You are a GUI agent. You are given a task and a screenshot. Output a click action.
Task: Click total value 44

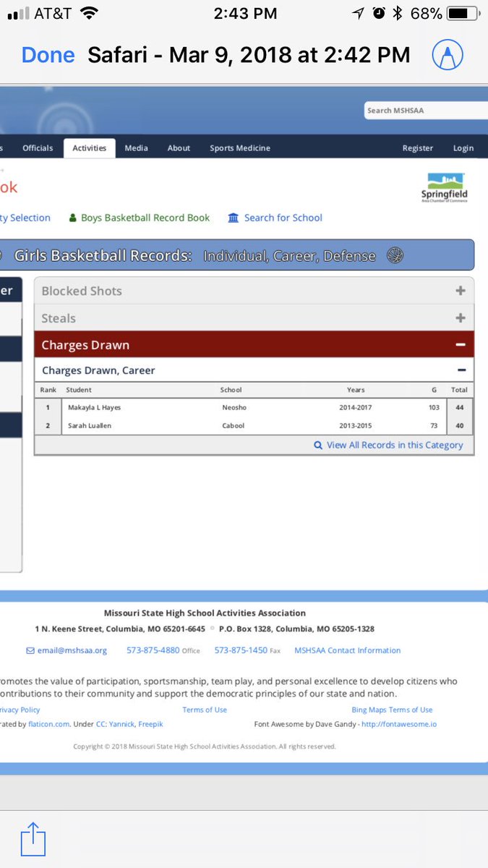(460, 407)
